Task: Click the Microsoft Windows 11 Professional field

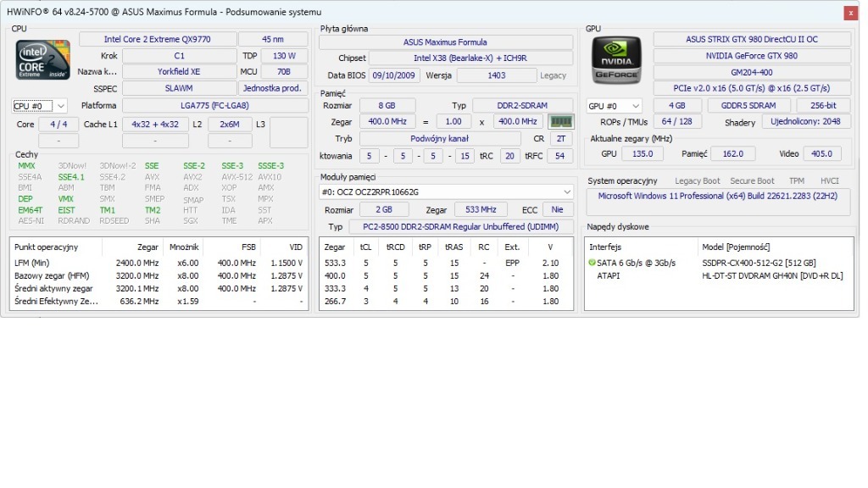Action: (718, 196)
